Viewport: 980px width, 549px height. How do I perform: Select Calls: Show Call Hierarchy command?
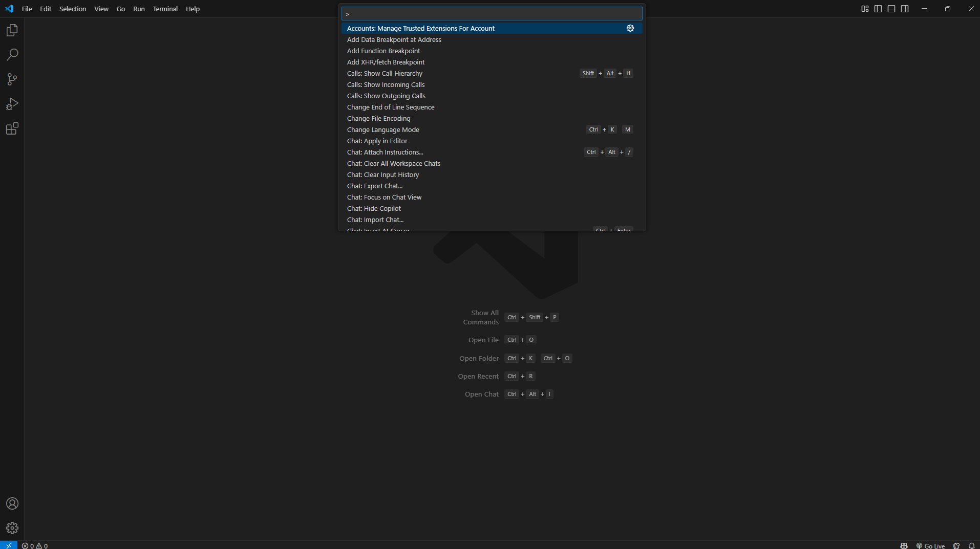pyautogui.click(x=492, y=73)
